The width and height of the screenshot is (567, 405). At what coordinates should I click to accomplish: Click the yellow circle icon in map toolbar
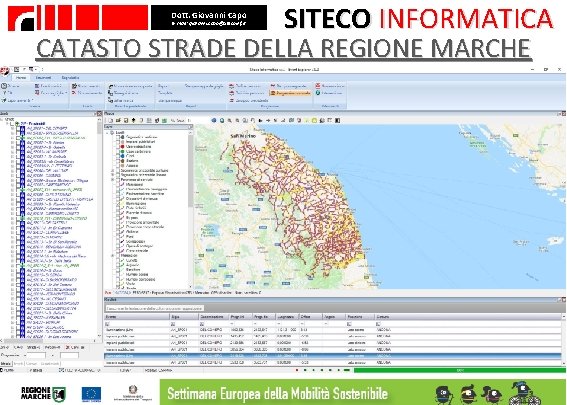(x=314, y=120)
